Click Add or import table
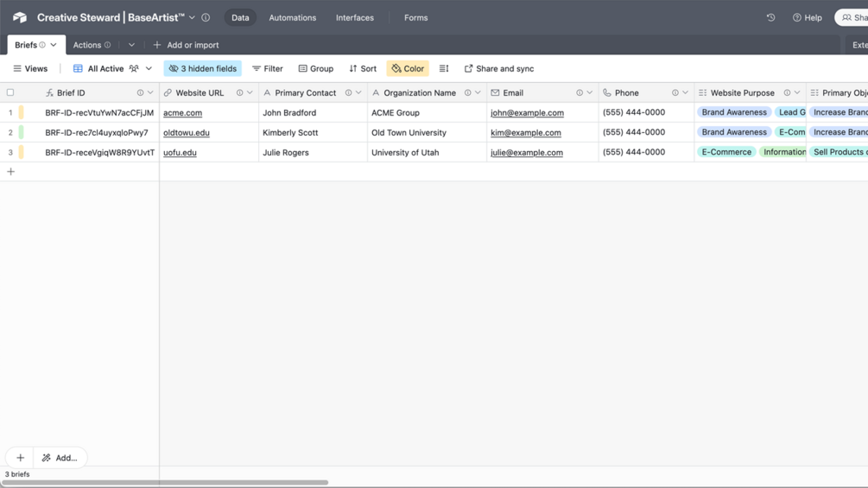The image size is (868, 488). (x=186, y=45)
